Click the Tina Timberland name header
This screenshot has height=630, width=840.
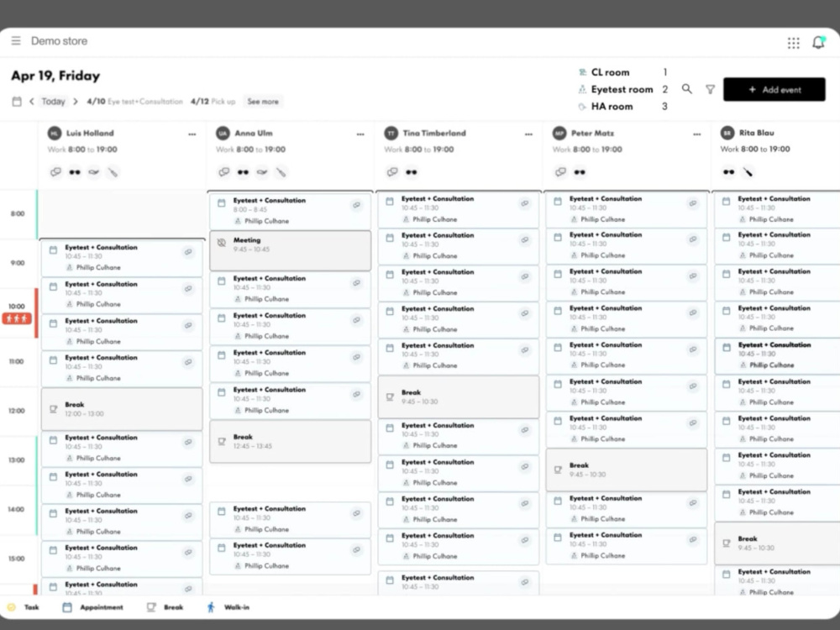pos(434,133)
